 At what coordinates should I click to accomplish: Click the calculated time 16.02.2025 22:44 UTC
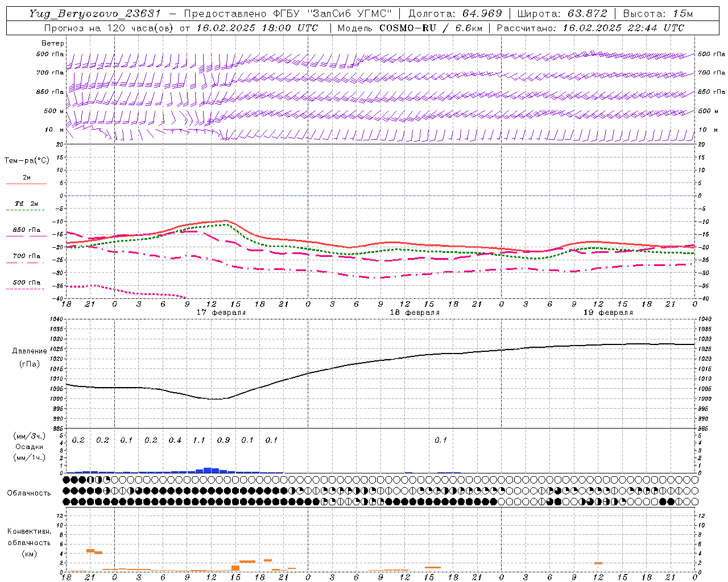[x=623, y=28]
